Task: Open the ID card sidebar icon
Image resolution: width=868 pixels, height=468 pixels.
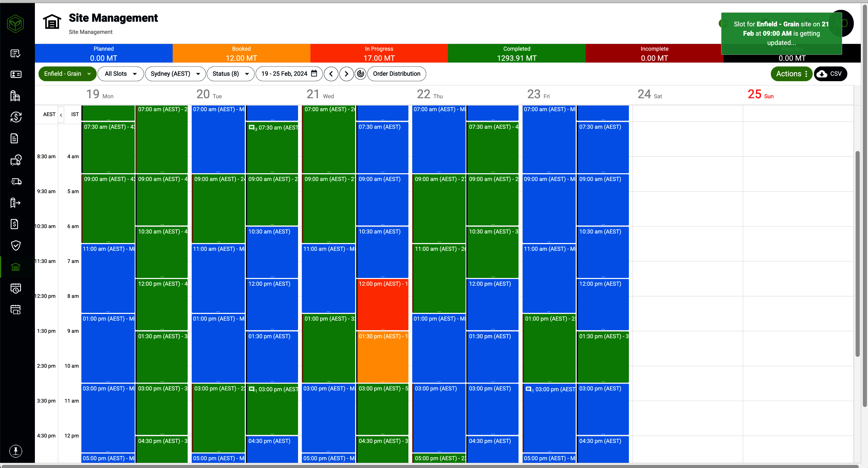Action: click(x=16, y=74)
